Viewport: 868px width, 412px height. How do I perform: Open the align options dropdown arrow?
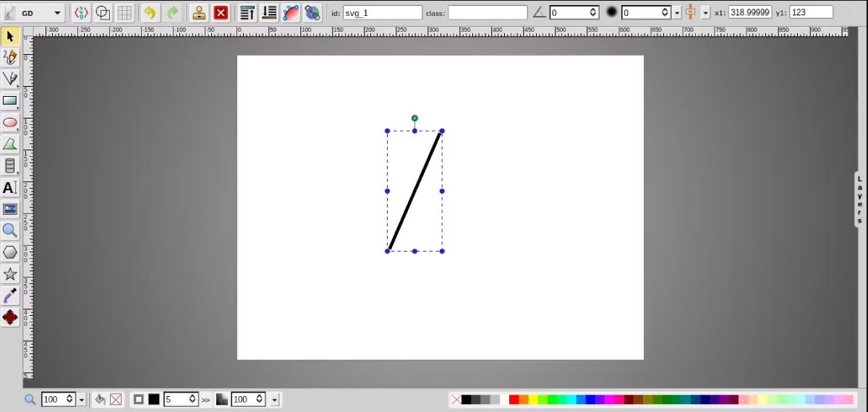coord(706,12)
